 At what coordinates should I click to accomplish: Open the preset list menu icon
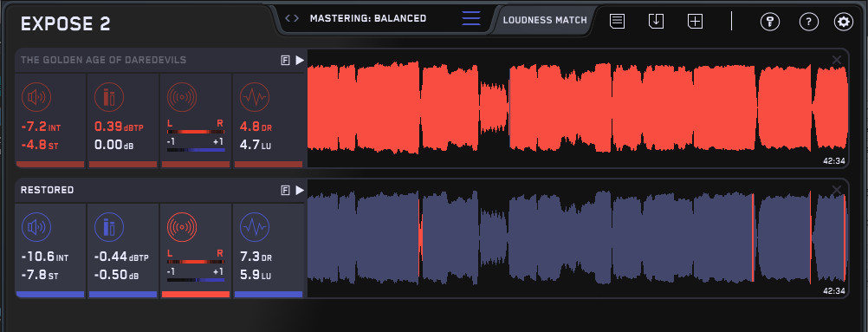pos(471,18)
